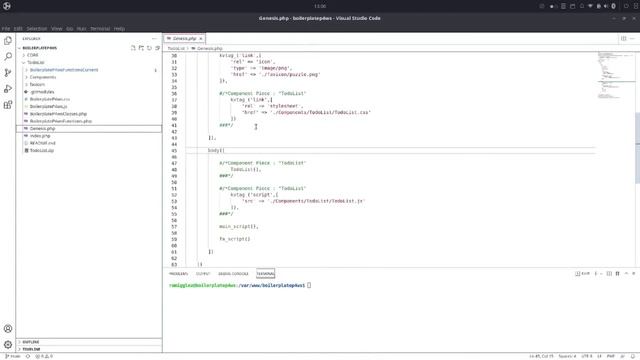The height and width of the screenshot is (360, 640).
Task: Click the New Folder icon in Explorer
Action: click(141, 48)
